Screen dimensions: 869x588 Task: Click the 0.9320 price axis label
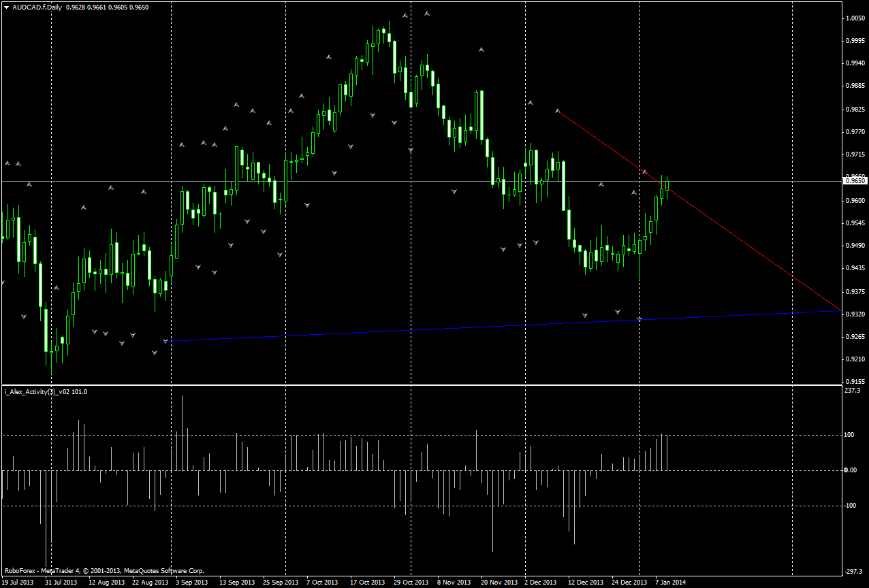pyautogui.click(x=855, y=314)
